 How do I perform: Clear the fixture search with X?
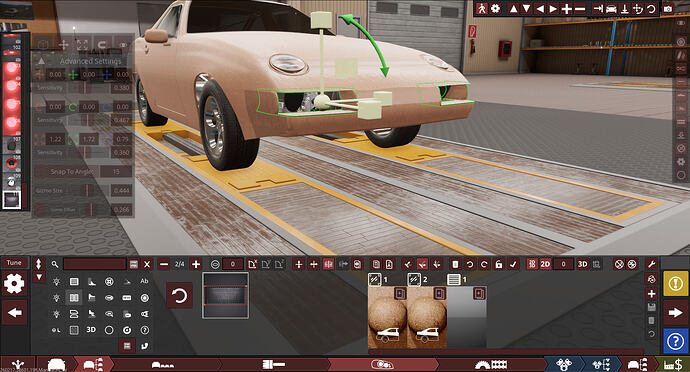147,264
